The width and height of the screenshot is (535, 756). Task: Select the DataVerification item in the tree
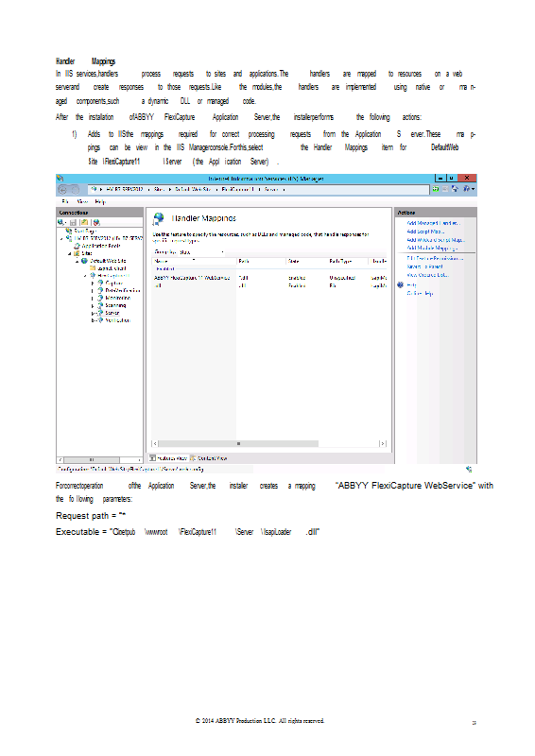click(123, 290)
